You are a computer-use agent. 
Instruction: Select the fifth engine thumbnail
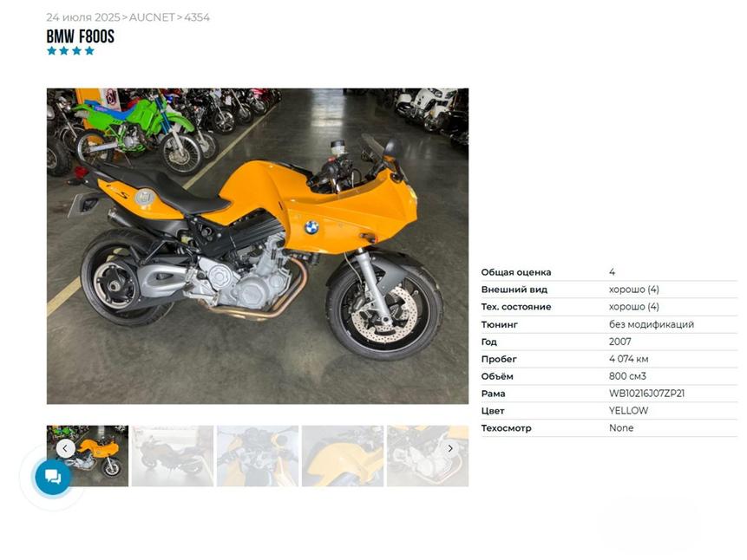point(428,456)
